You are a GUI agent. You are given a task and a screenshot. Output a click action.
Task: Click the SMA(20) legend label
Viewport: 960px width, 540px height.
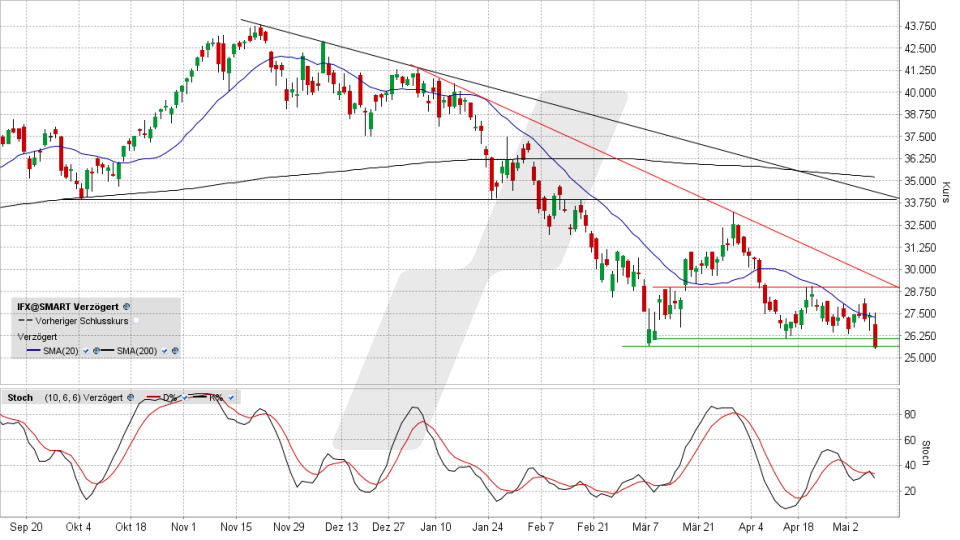(61, 351)
